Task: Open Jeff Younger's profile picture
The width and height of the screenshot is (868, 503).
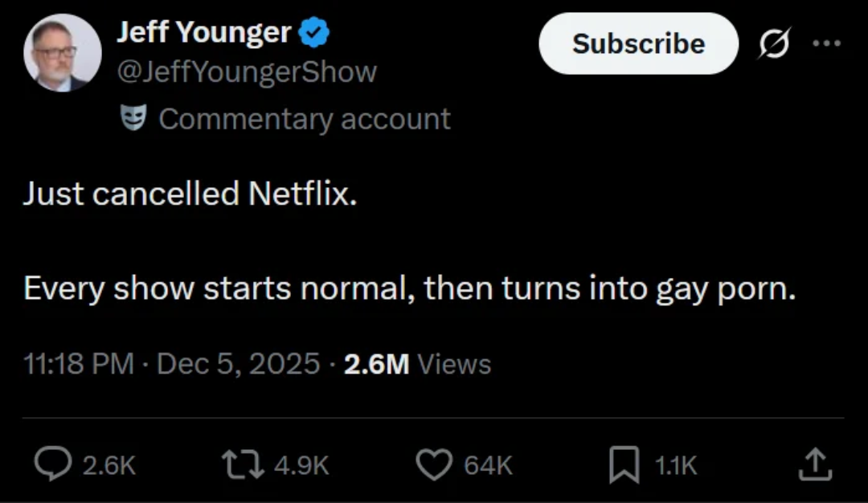Action: click(62, 53)
